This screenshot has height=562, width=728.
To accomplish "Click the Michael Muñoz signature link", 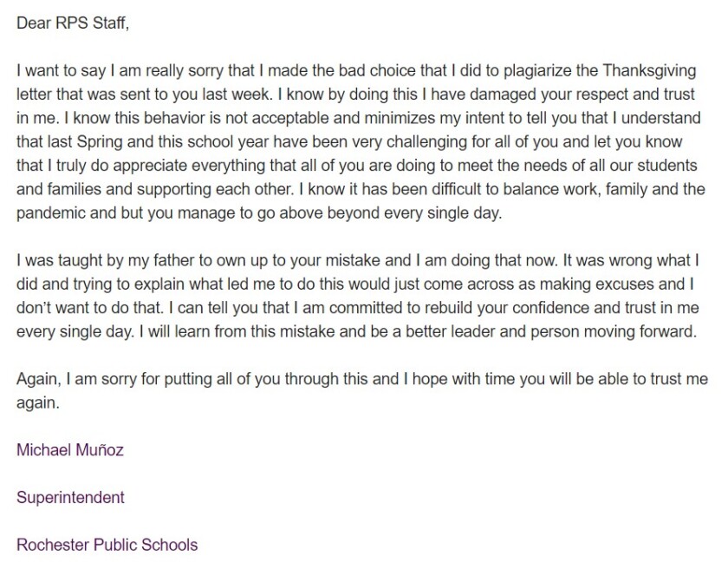I will (72, 450).
